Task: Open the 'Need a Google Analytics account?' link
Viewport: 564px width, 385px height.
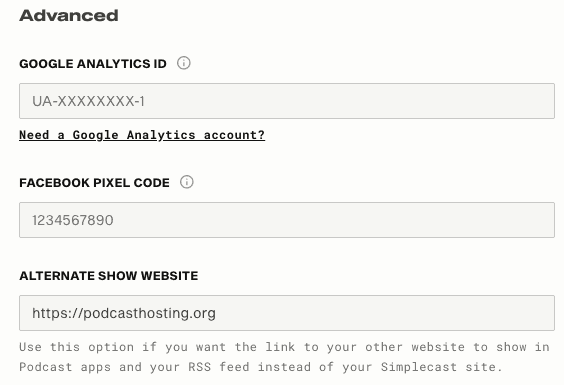Action: pyautogui.click(x=142, y=135)
